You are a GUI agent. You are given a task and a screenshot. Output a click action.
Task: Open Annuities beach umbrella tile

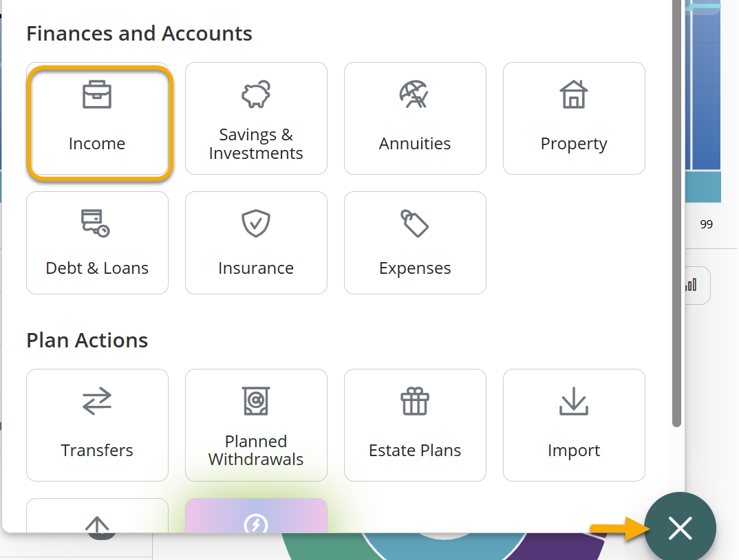[415, 118]
